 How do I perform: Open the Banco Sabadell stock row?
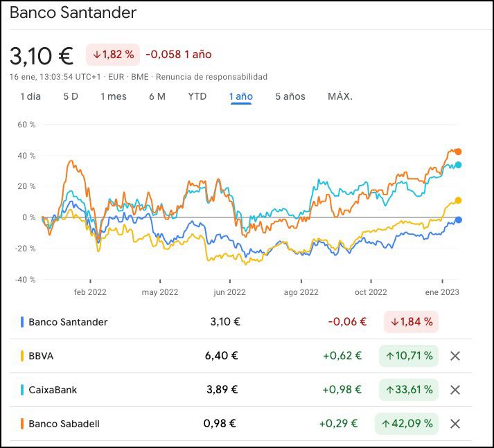point(64,424)
